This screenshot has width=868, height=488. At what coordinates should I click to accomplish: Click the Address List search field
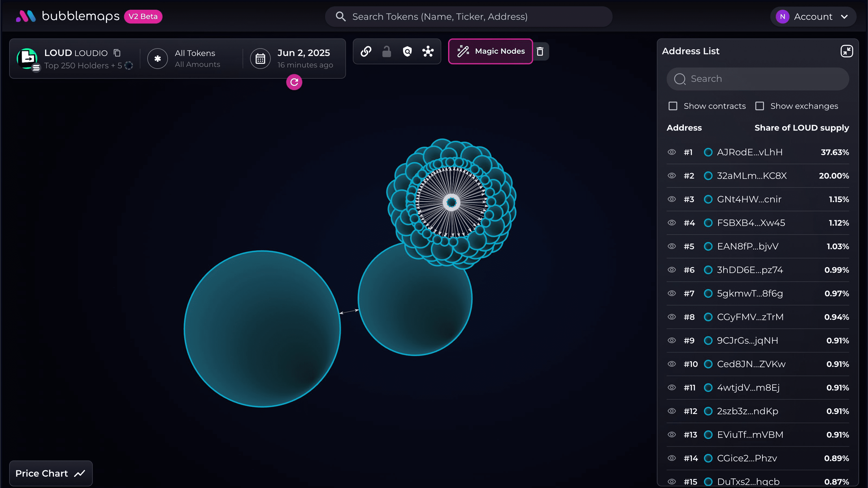click(758, 79)
